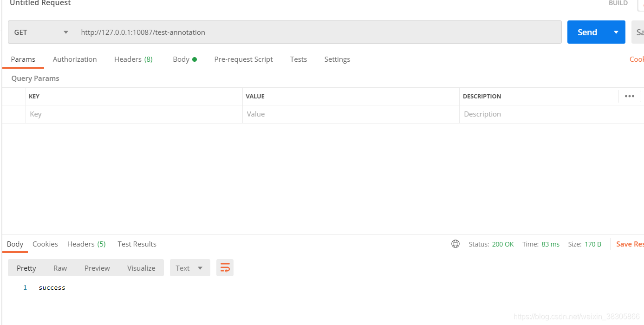The image size is (644, 325).
Task: Switch response view to Preview
Action: pos(97,268)
